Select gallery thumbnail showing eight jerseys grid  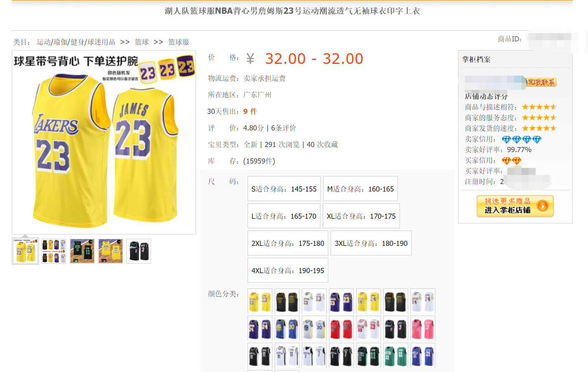tap(54, 251)
